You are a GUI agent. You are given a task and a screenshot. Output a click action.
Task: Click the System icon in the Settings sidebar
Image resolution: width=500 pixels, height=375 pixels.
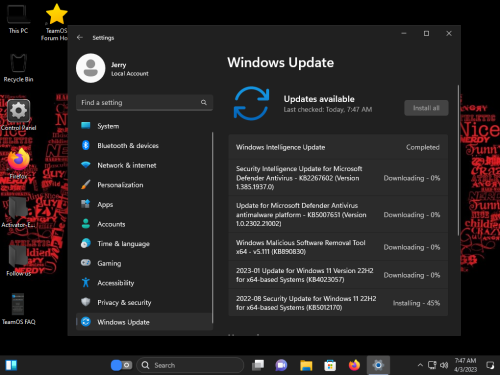86,126
